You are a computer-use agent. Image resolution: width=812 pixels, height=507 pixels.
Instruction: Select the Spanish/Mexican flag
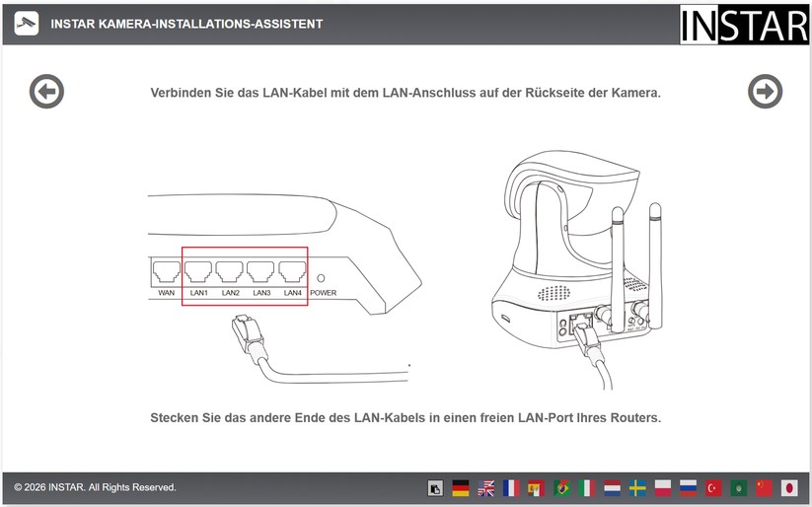[537, 488]
